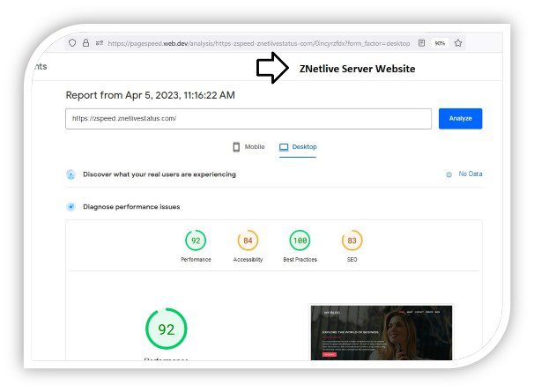Select the Desktop tab
This screenshot has height=392, width=534.
tap(298, 147)
